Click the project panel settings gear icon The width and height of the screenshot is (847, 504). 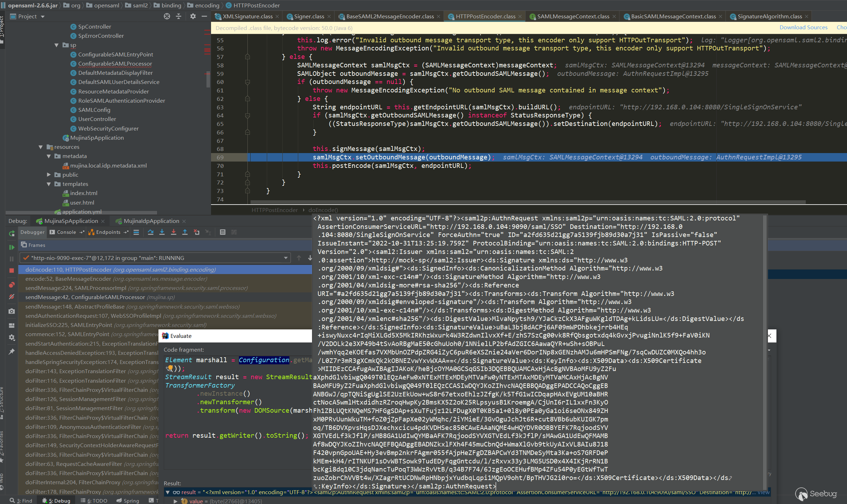tap(193, 16)
